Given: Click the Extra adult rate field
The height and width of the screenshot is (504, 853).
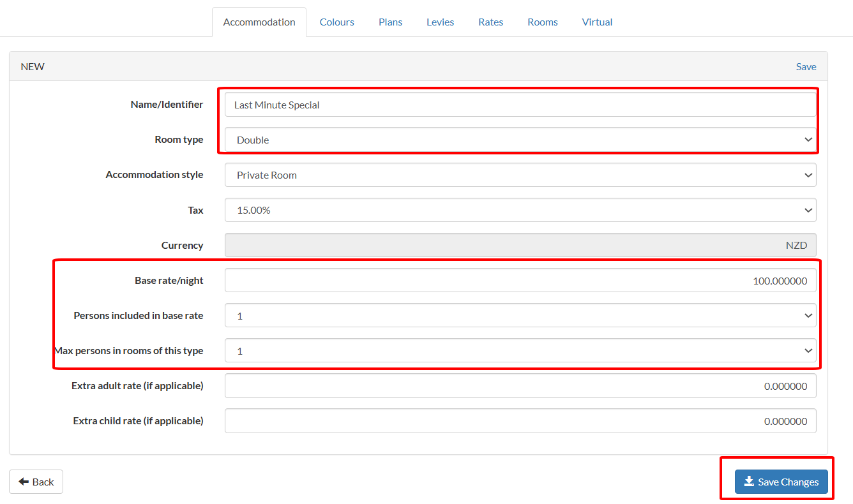Looking at the screenshot, I should (520, 385).
